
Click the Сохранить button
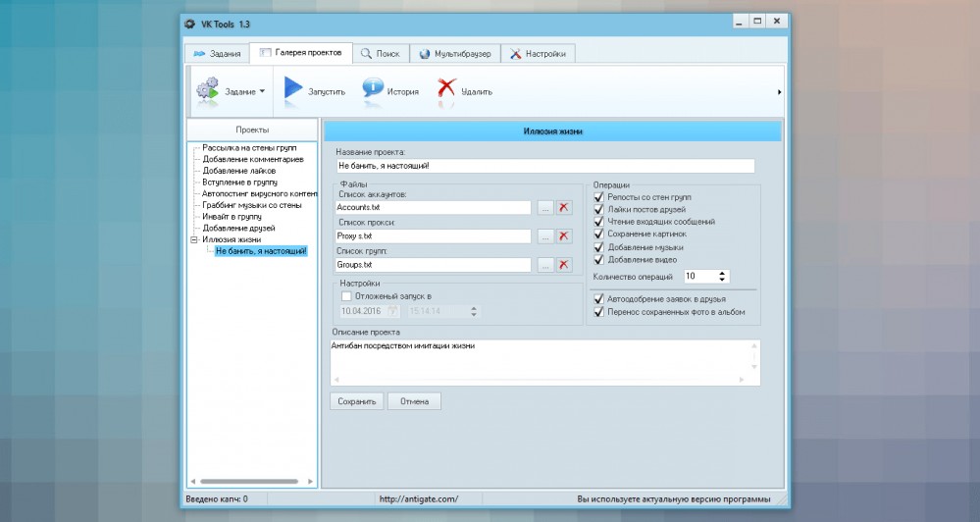point(357,401)
